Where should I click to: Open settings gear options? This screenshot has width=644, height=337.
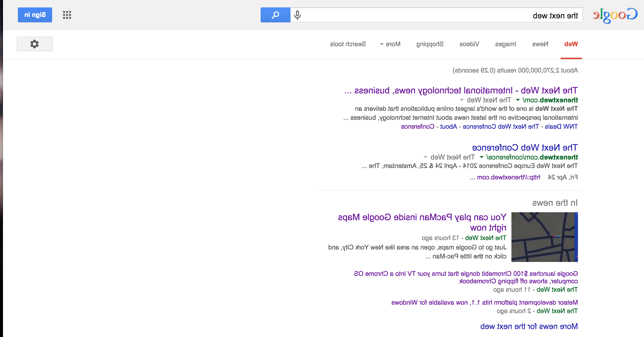pyautogui.click(x=35, y=44)
